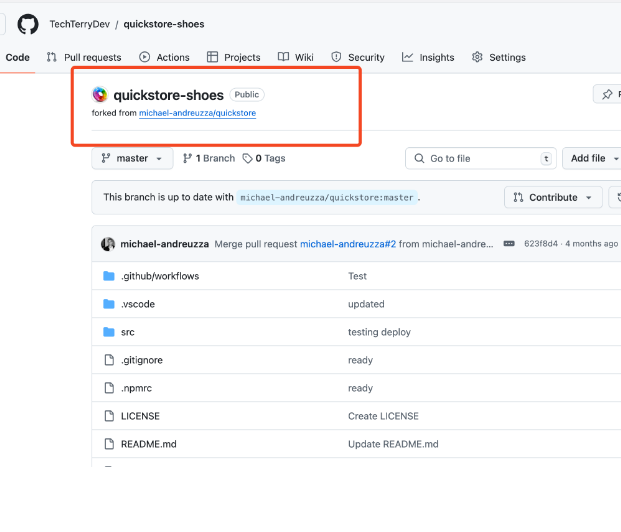
Task: Click michael-andreuzza's commit author avatar
Action: click(108, 243)
